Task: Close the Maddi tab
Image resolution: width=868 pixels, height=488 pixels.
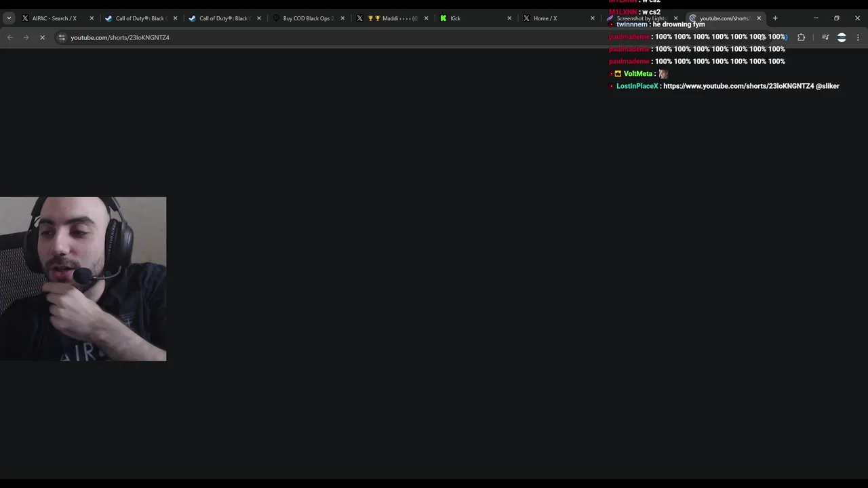Action: pyautogui.click(x=426, y=18)
